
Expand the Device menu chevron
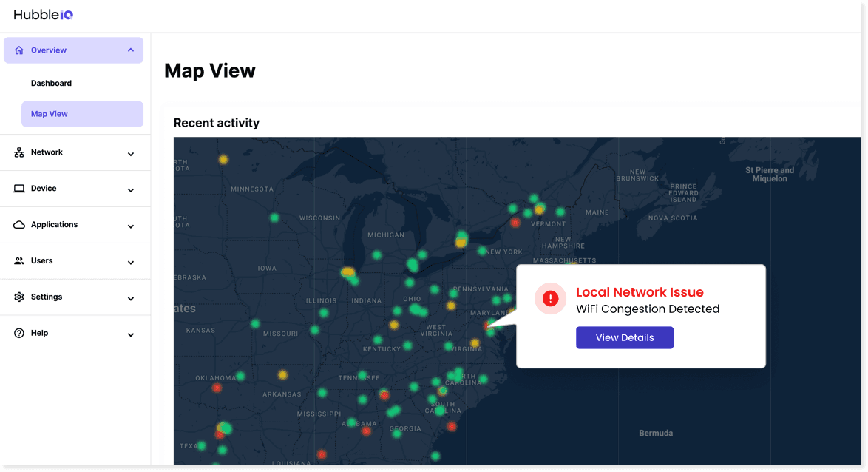point(131,190)
